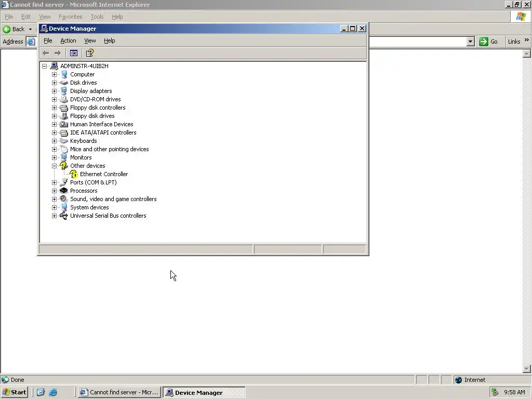Click the network tray icon near clock
Image resolution: width=532 pixels, height=399 pixels.
pos(495,392)
